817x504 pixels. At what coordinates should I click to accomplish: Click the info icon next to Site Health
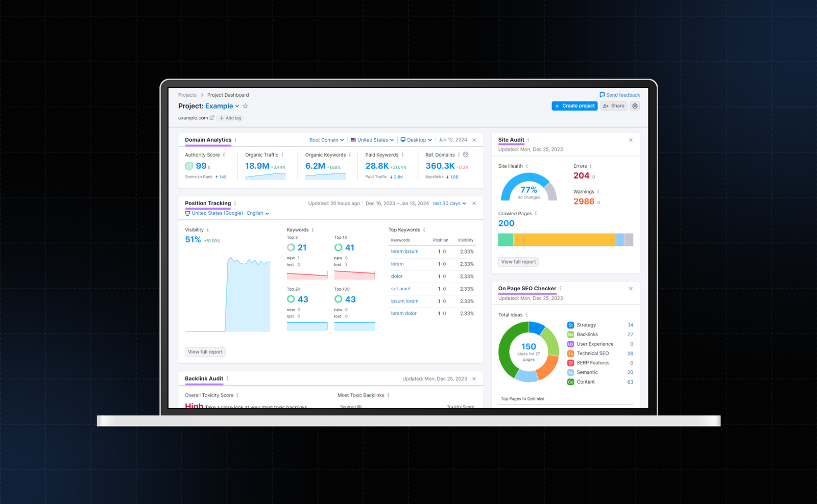pos(527,166)
